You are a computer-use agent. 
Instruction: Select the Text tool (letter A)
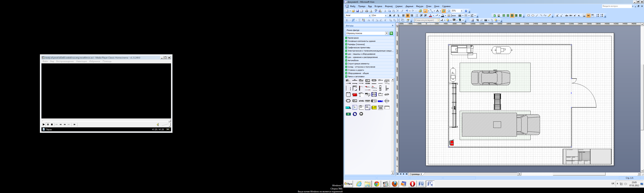point(438,11)
